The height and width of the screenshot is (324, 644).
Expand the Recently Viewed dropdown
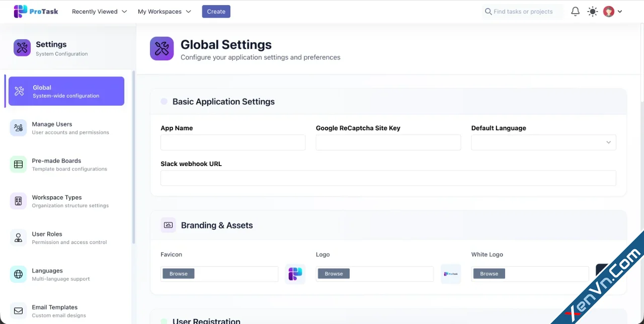tap(99, 11)
